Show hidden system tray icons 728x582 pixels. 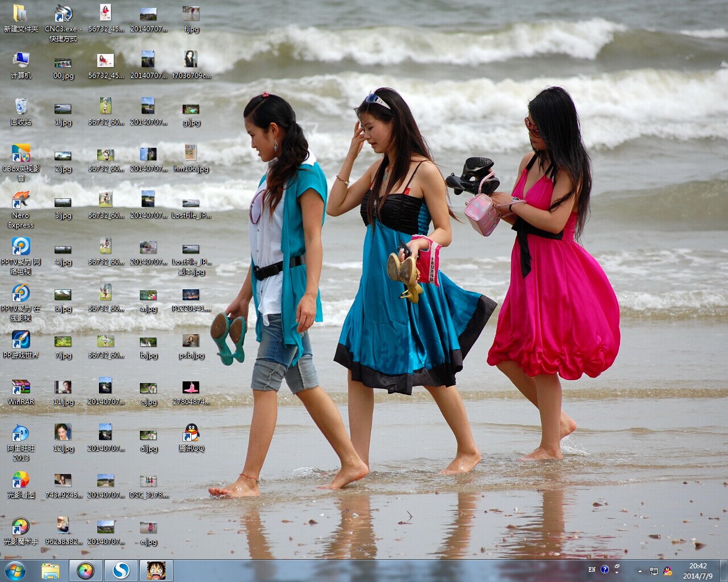pyautogui.click(x=640, y=571)
